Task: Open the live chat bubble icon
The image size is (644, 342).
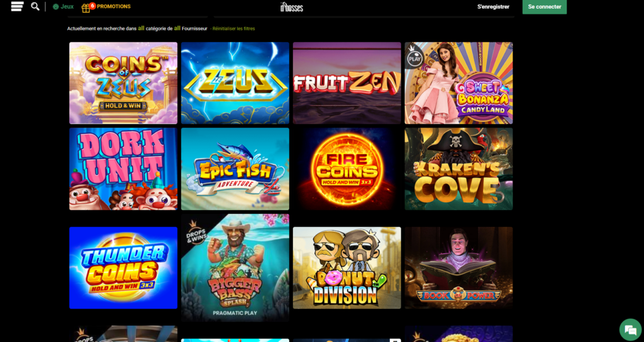Action: pos(630,329)
